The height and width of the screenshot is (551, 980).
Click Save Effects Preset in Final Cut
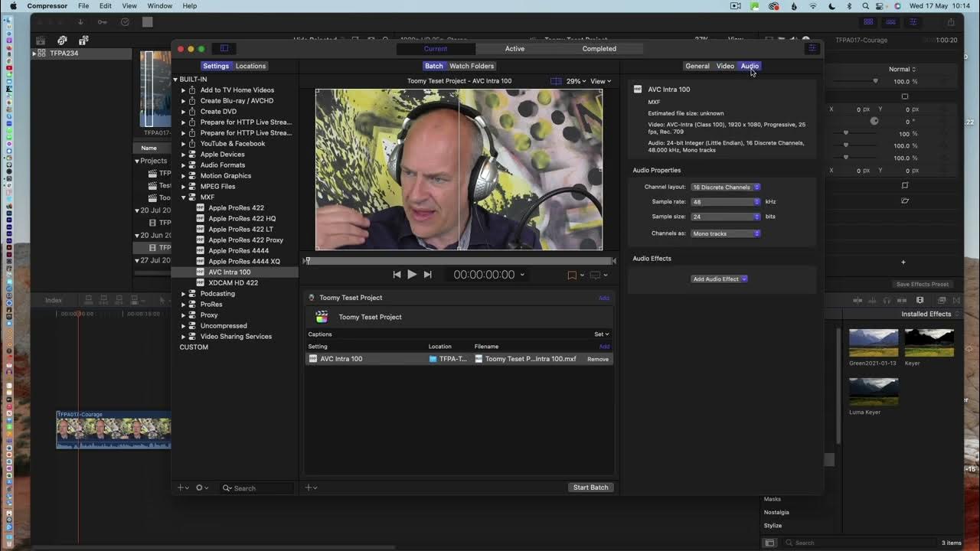click(x=923, y=284)
